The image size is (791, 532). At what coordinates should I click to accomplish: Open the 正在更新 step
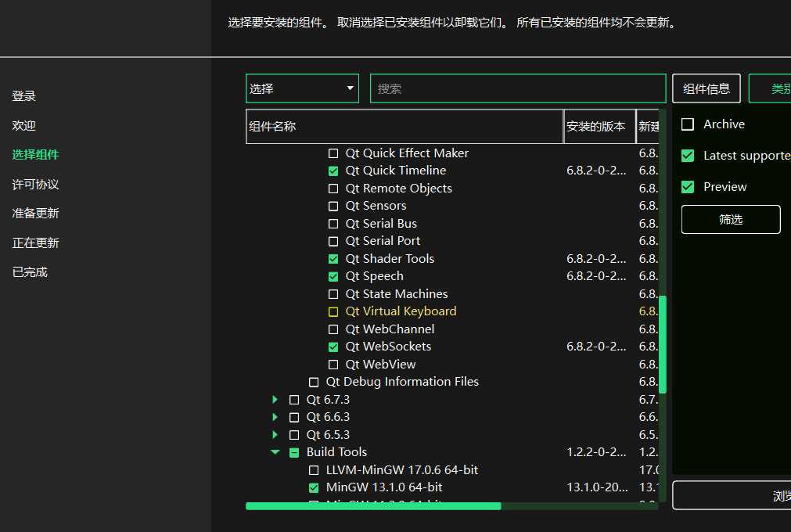[35, 243]
